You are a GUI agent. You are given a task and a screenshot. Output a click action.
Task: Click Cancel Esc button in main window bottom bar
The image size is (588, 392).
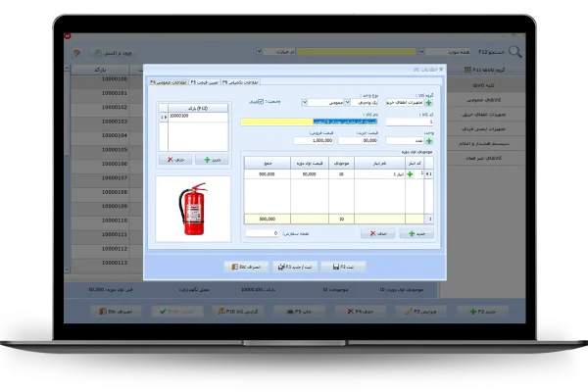tap(116, 312)
